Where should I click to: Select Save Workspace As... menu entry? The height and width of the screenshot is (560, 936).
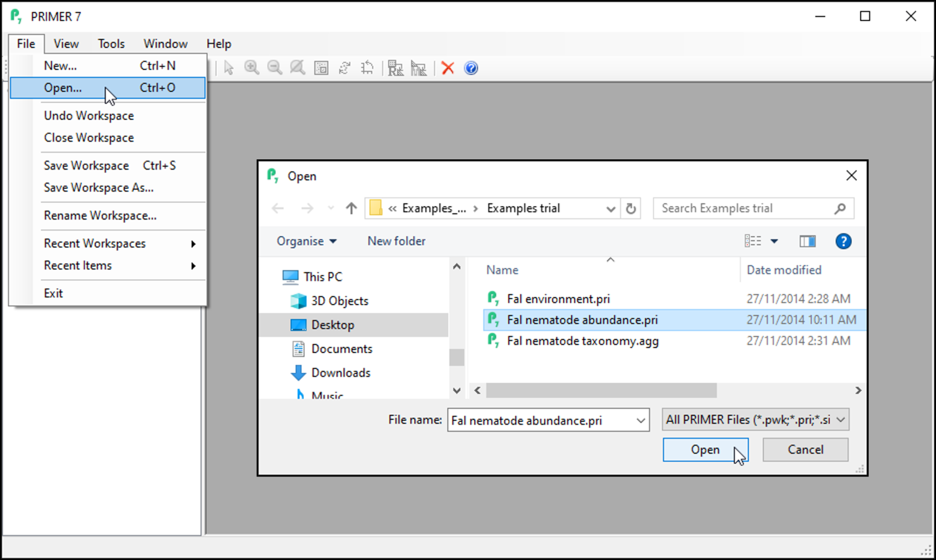click(108, 188)
